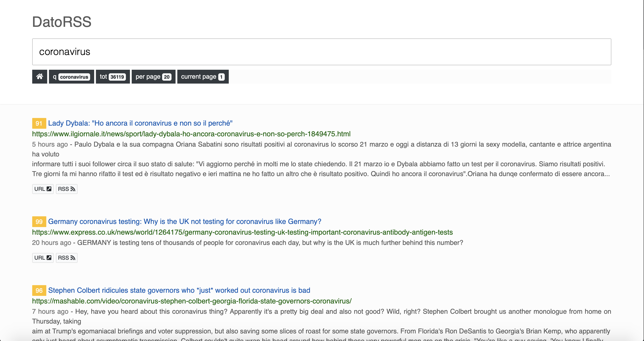Click score badge 91 beside Lady Dybala

[x=39, y=123]
